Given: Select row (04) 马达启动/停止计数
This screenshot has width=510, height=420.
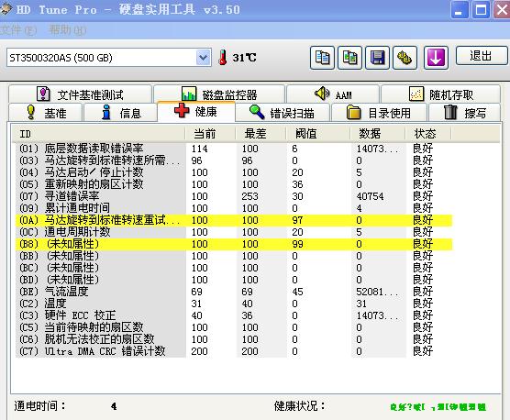Looking at the screenshot, I should (x=234, y=172).
